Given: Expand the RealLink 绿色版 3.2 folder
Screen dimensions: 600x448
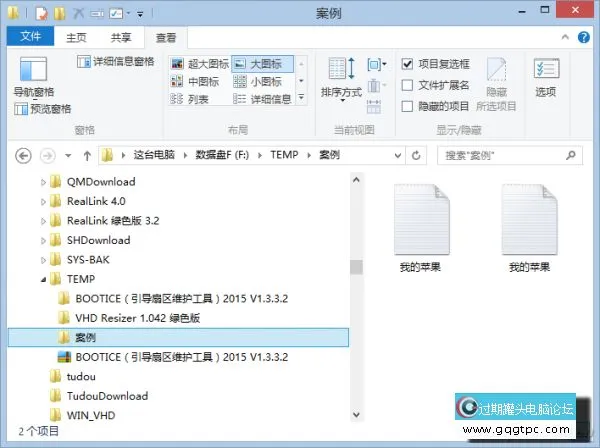Looking at the screenshot, I should (x=43, y=221).
